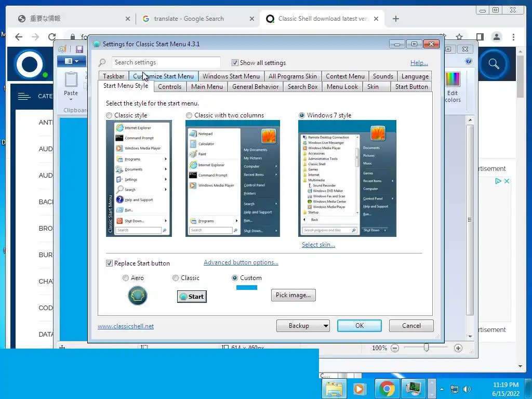Expand Paint's blue file menu dropdown

point(72,61)
